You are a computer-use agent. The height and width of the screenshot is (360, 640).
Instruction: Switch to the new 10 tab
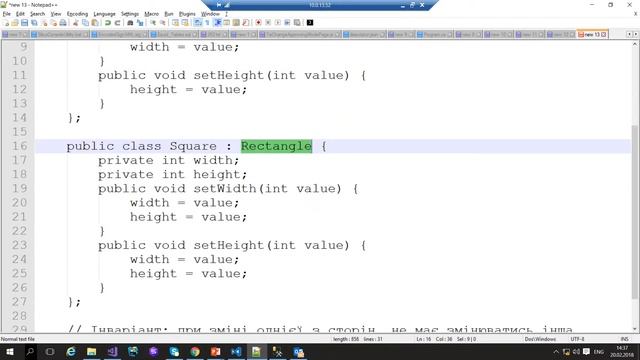pyautogui.click(x=498, y=35)
